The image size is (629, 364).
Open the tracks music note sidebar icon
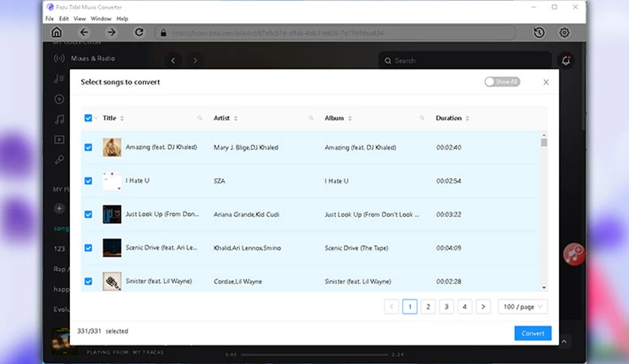click(59, 119)
